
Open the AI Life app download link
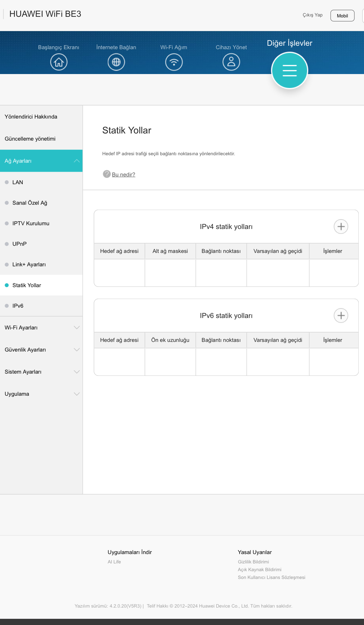(x=114, y=562)
